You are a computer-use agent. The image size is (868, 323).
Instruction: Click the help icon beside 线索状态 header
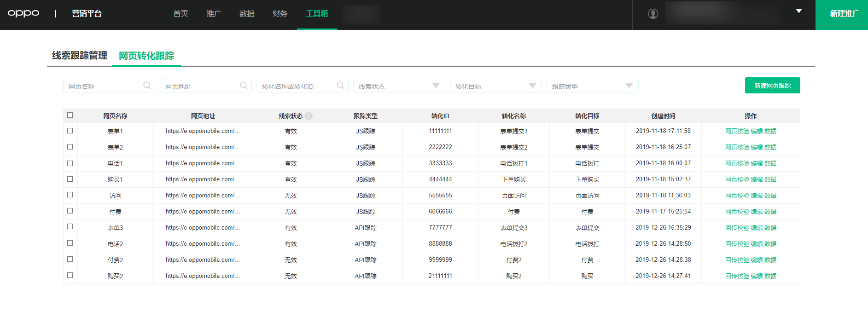click(x=309, y=116)
